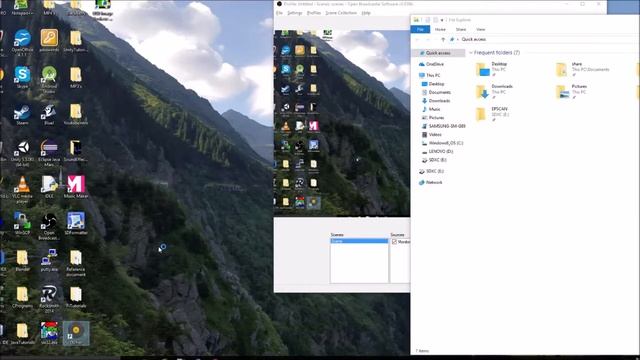Open the Profiles menu in OBS
Screen dimensions: 640x360
point(314,13)
